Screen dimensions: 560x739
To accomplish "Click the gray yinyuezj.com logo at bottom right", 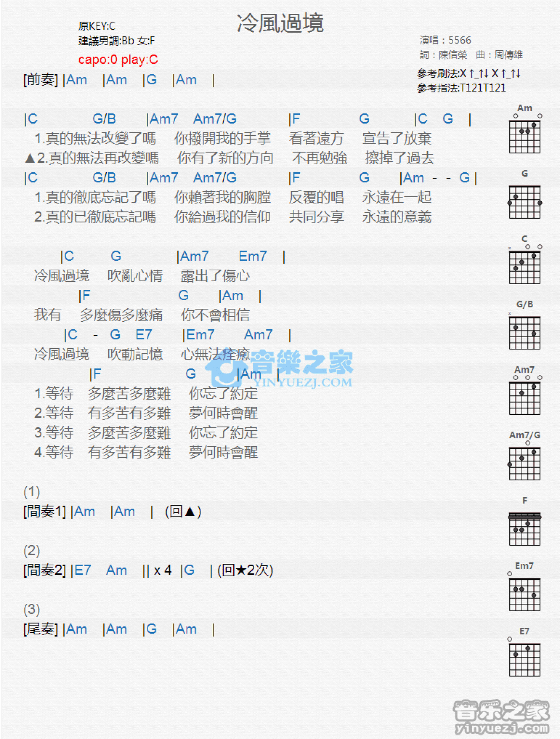I will point(501,717).
